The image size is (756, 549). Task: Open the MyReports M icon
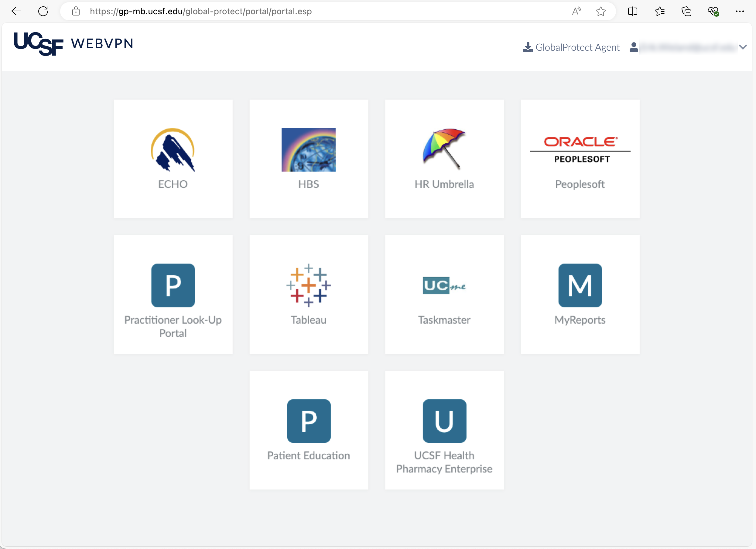point(580,285)
